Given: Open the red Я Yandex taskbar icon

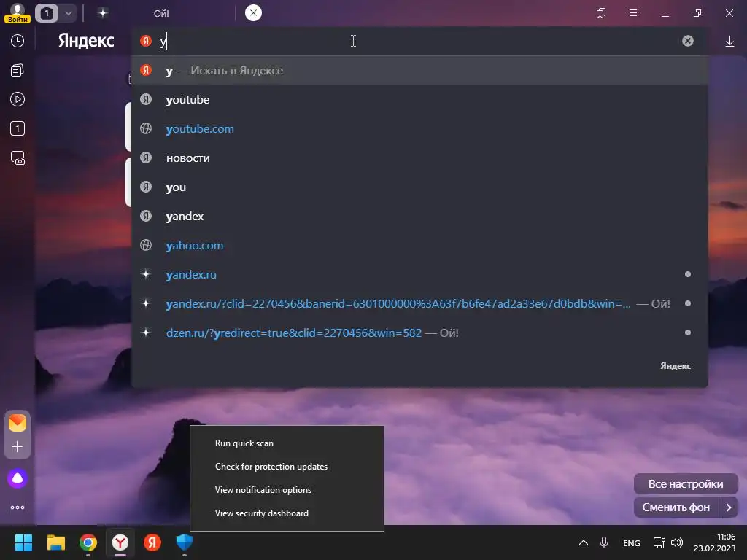Looking at the screenshot, I should point(152,542).
